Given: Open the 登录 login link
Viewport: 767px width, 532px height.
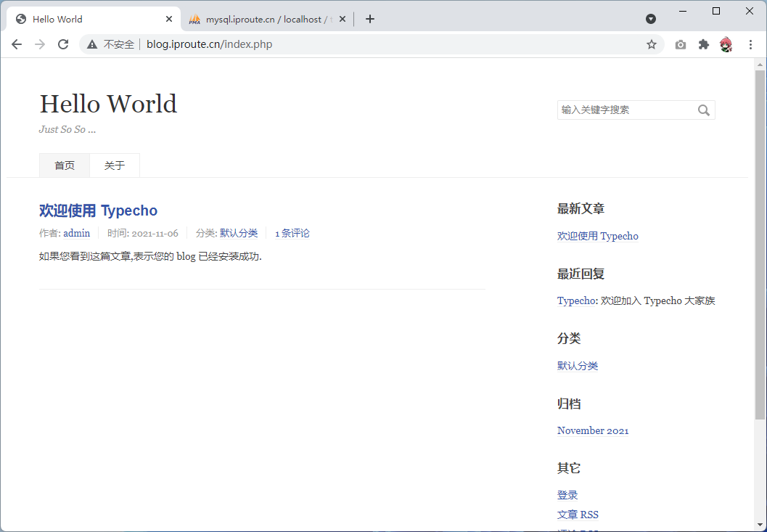Looking at the screenshot, I should 567,495.
